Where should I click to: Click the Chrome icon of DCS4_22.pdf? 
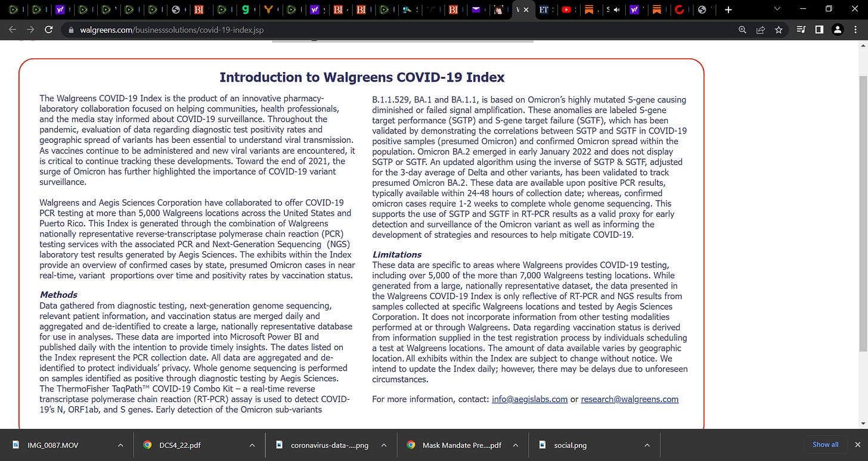point(147,445)
